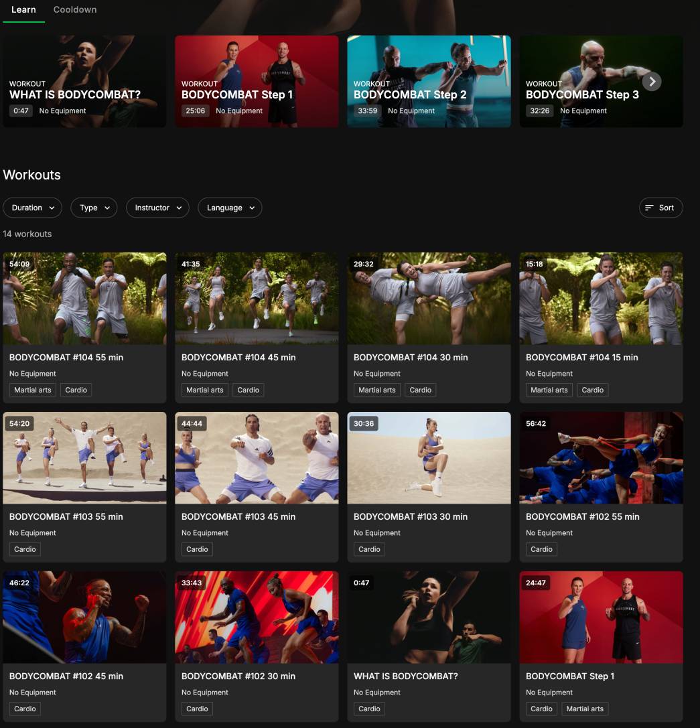The width and height of the screenshot is (700, 728).
Task: Open the Sort options
Action: [660, 208]
